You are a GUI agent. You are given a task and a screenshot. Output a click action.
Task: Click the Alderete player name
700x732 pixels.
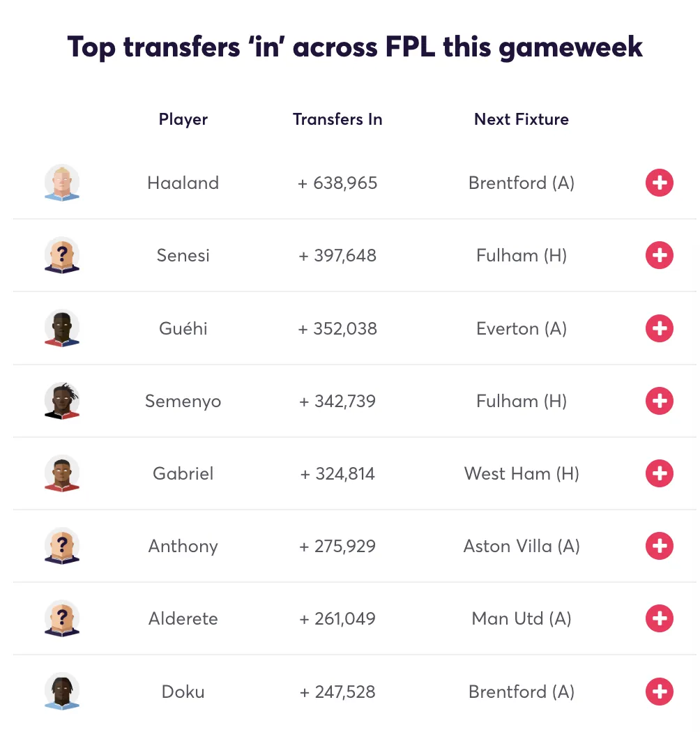click(183, 618)
